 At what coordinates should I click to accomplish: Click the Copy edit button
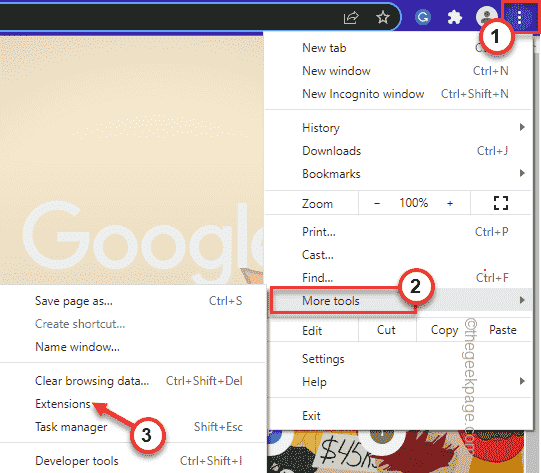pos(444,330)
